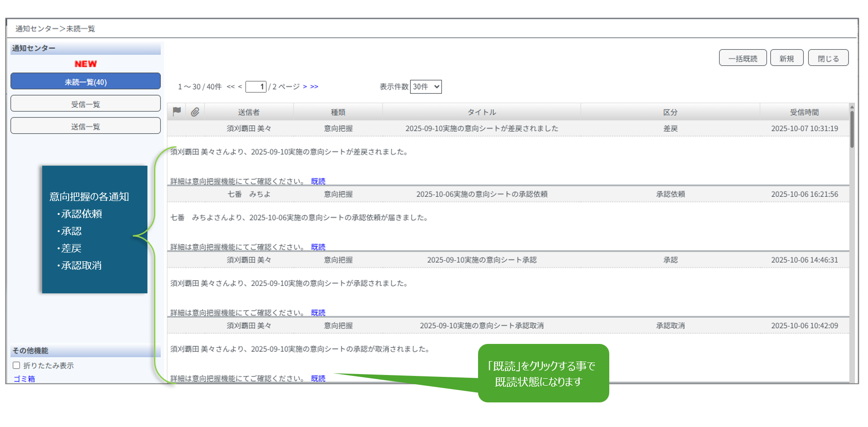
Task: Enable the 折りたたみ表示 checkbox
Action: tap(17, 365)
